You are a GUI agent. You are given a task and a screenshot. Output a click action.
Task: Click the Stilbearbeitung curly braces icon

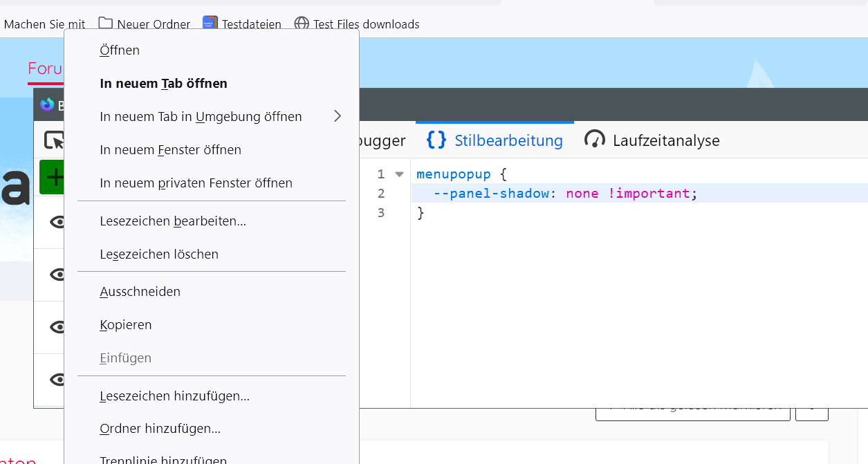click(436, 140)
